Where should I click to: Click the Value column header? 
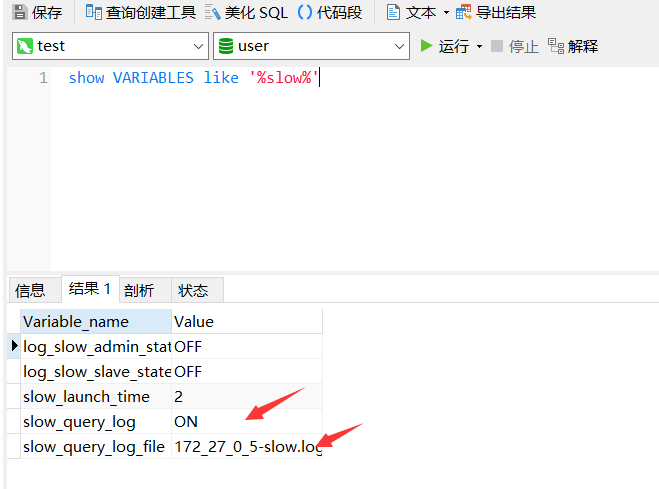tap(247, 322)
